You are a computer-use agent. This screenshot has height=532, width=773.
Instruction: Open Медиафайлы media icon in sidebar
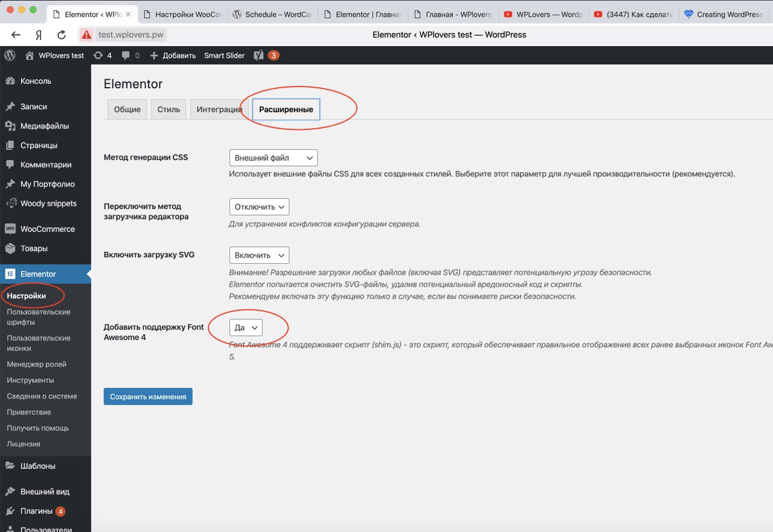[10, 126]
